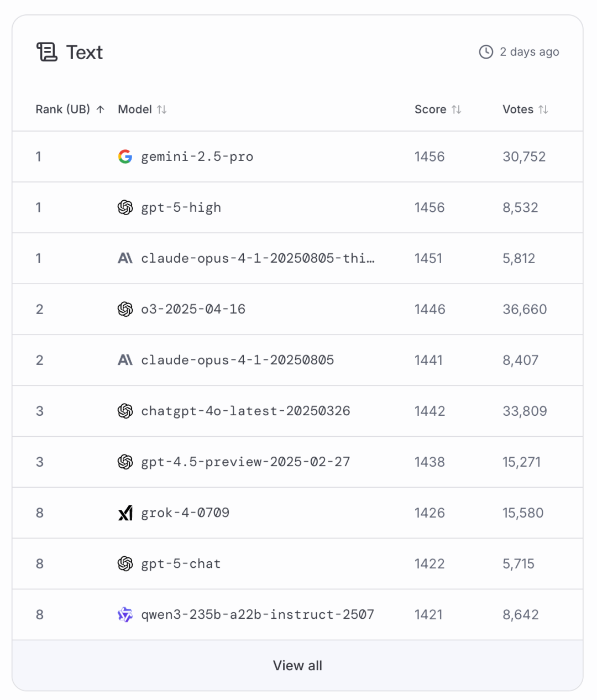Expand the full leaderboard with View all
Viewport: 597px width, 700px height.
click(x=297, y=665)
